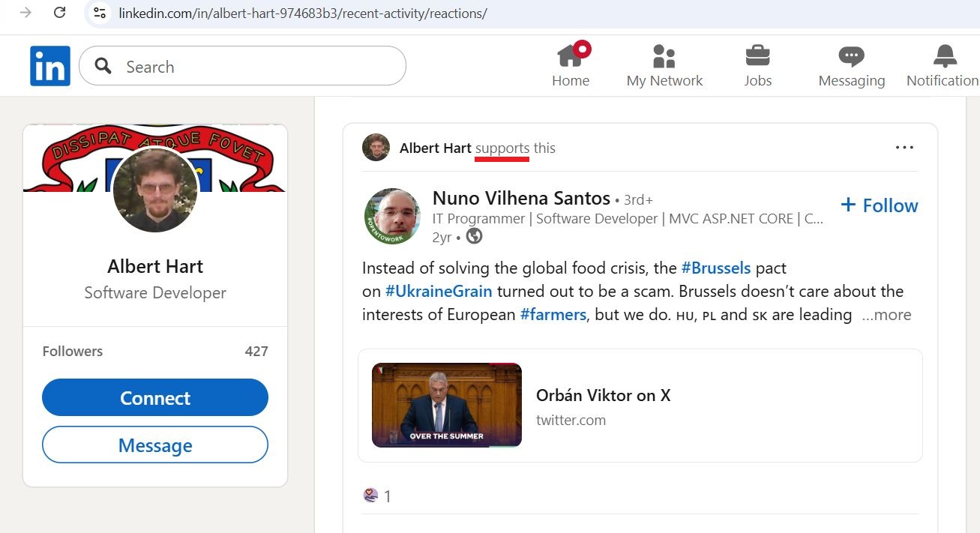Open My Network from the top navigation
Screen dimensions: 980x533
pyautogui.click(x=664, y=64)
